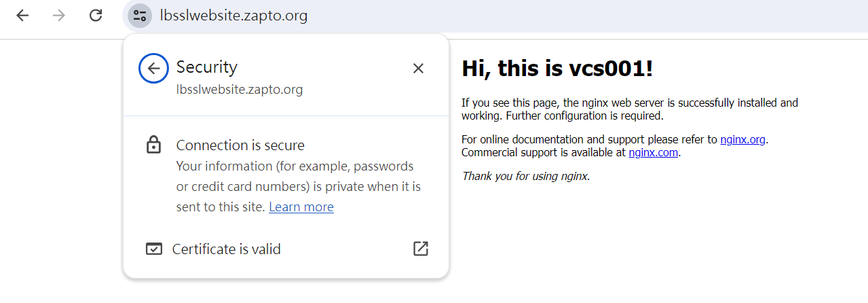This screenshot has width=868, height=303.
Task: Click the domain name under Security title
Action: tap(240, 89)
